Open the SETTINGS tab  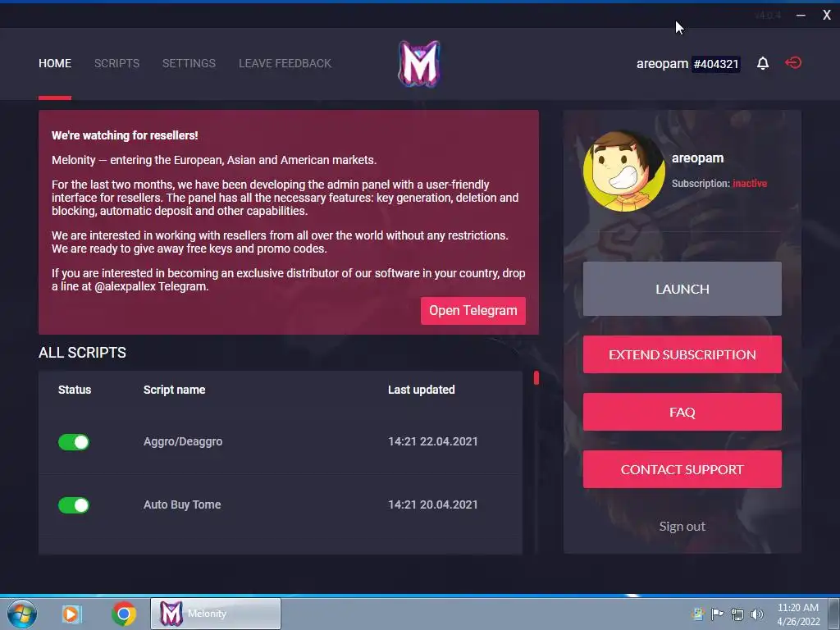pyautogui.click(x=189, y=63)
